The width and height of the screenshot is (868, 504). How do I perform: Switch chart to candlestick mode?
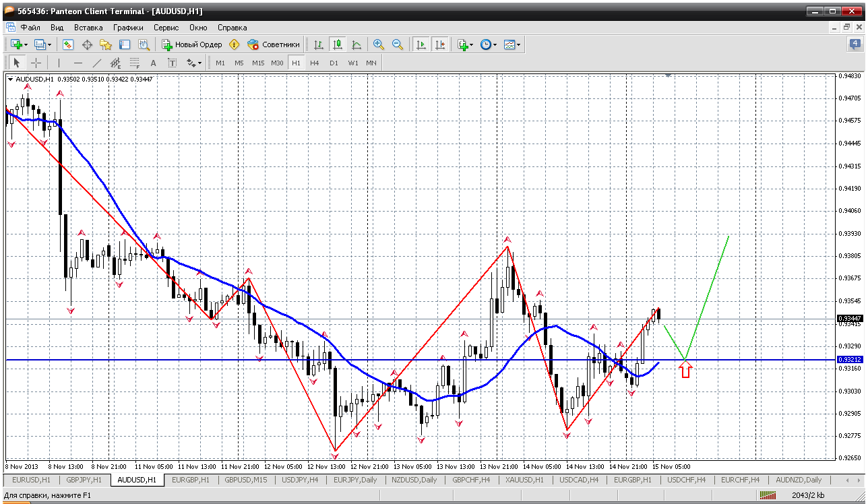[338, 44]
